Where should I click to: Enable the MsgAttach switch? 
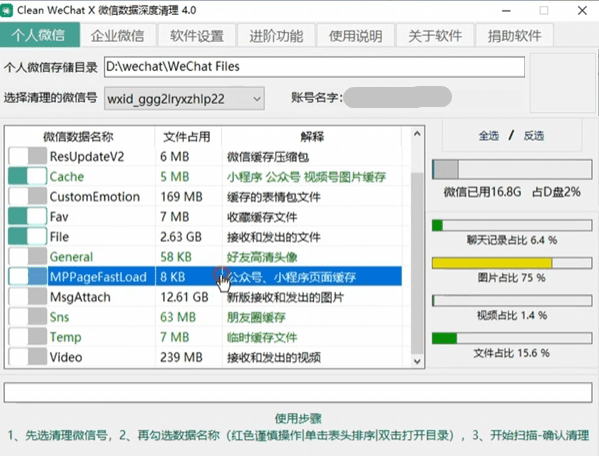28,297
